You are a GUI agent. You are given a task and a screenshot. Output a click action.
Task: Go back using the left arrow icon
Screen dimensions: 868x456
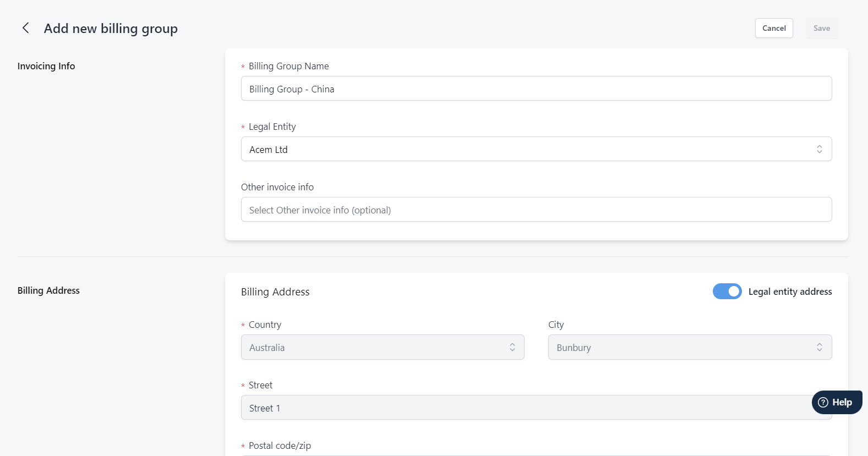click(25, 28)
